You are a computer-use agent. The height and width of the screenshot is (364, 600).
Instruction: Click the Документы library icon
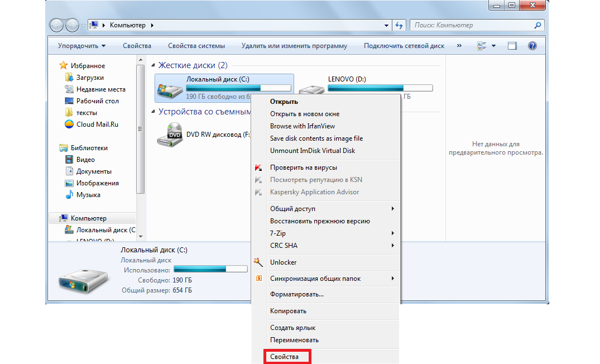(x=69, y=171)
